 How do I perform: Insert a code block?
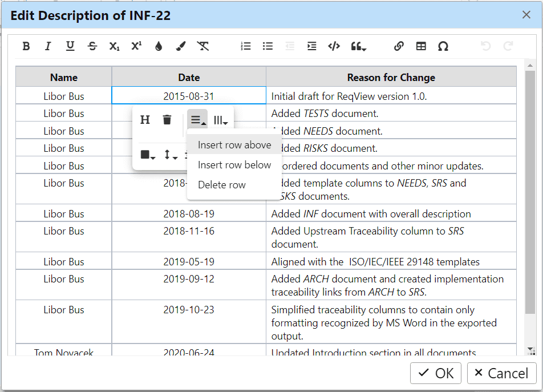pyautogui.click(x=334, y=46)
